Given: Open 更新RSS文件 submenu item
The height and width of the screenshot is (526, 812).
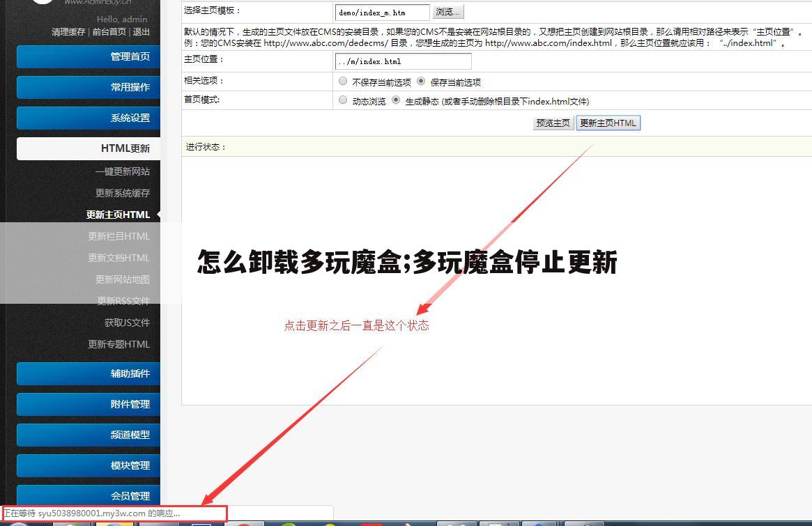Looking at the screenshot, I should point(123,301).
